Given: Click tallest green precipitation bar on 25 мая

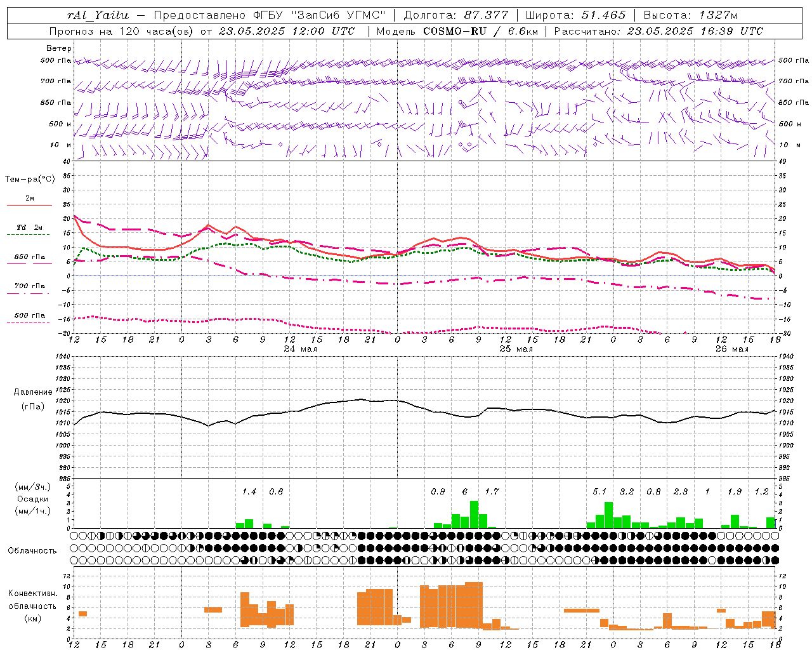Looking at the screenshot, I should pos(474,515).
